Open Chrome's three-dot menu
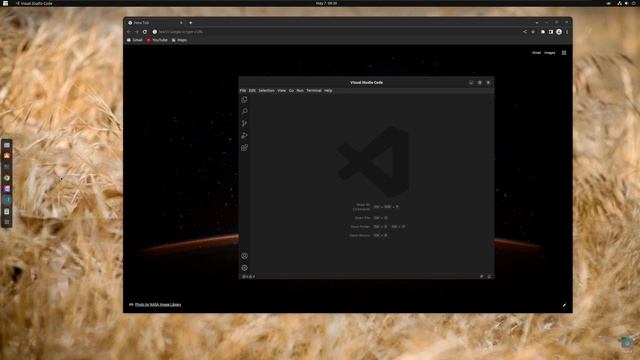 click(x=567, y=32)
